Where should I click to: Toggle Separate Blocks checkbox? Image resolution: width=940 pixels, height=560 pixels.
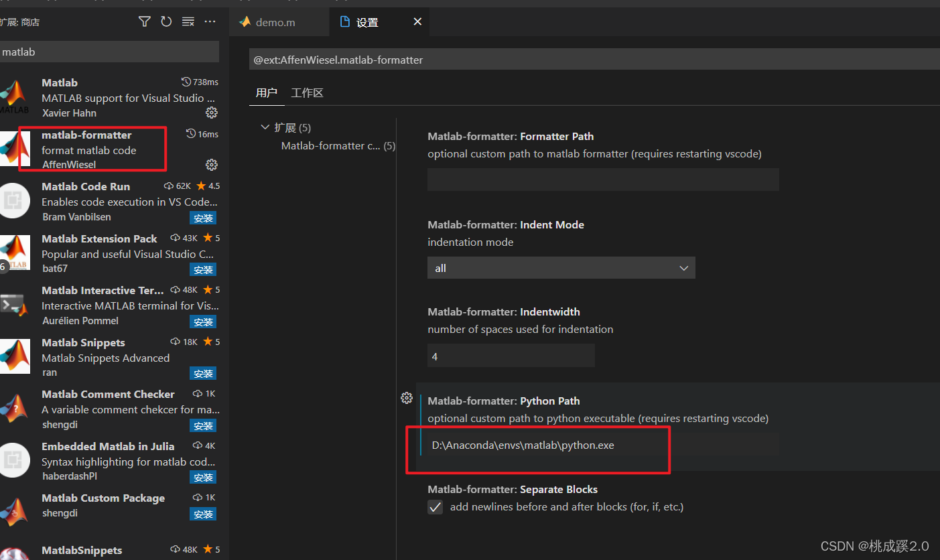click(x=435, y=507)
